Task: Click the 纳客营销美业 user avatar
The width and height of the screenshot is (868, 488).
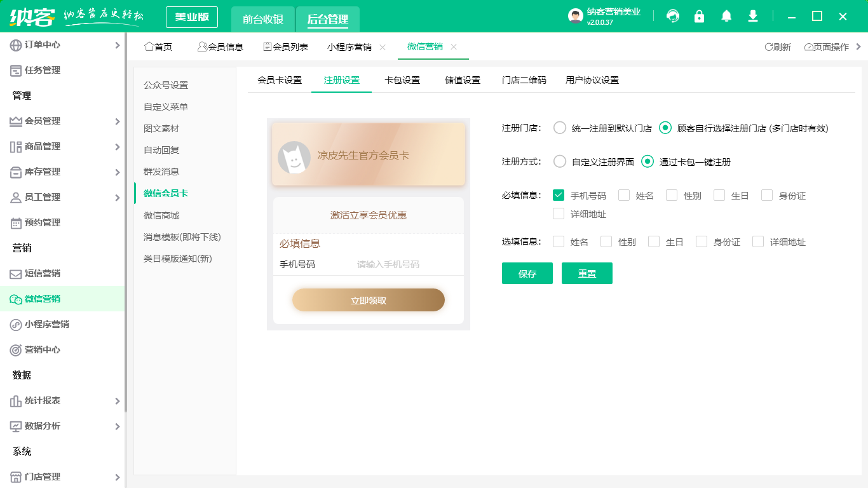Action: [x=574, y=16]
